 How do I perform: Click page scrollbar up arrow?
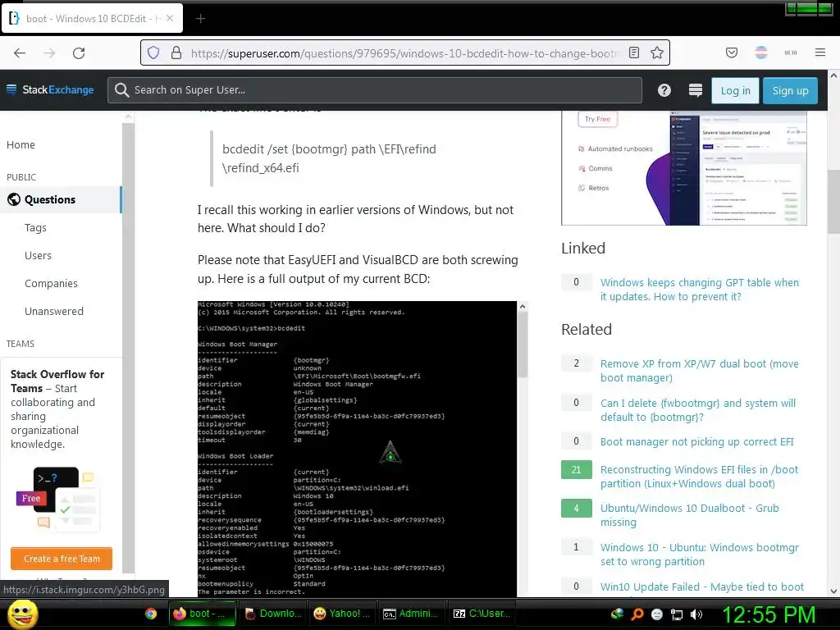tap(833, 76)
